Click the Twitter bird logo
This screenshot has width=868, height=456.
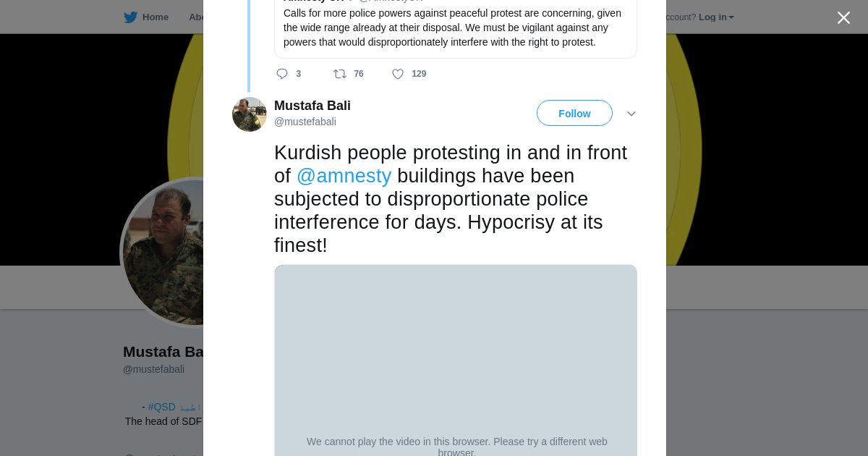tap(130, 17)
